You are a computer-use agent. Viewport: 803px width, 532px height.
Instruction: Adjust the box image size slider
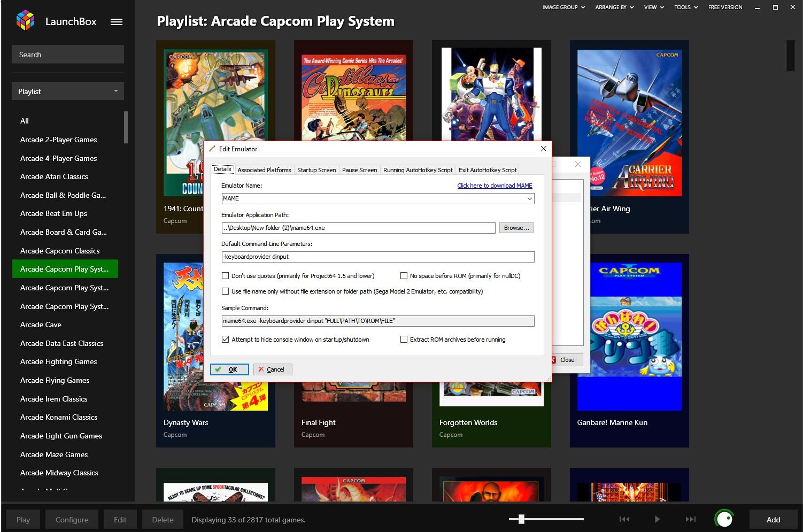click(x=521, y=519)
